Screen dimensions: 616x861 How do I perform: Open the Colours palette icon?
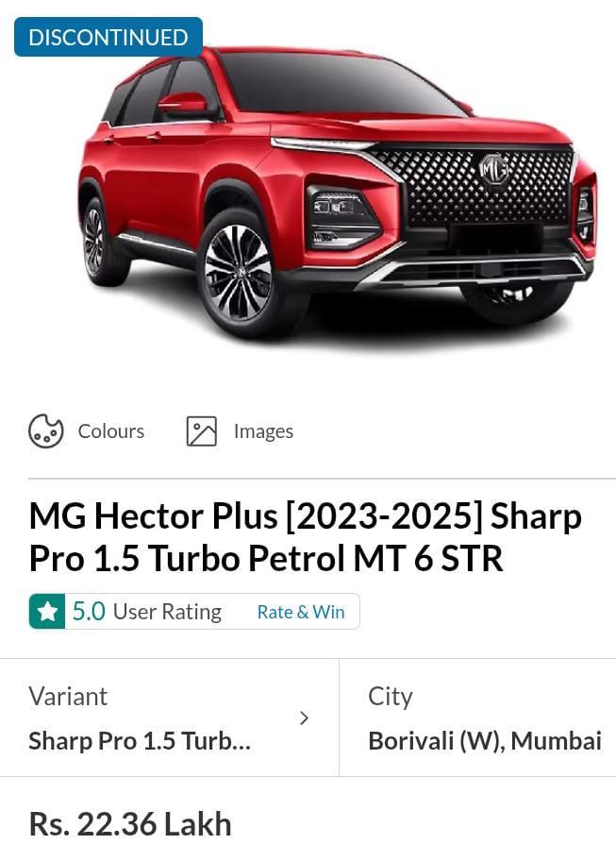pos(45,431)
